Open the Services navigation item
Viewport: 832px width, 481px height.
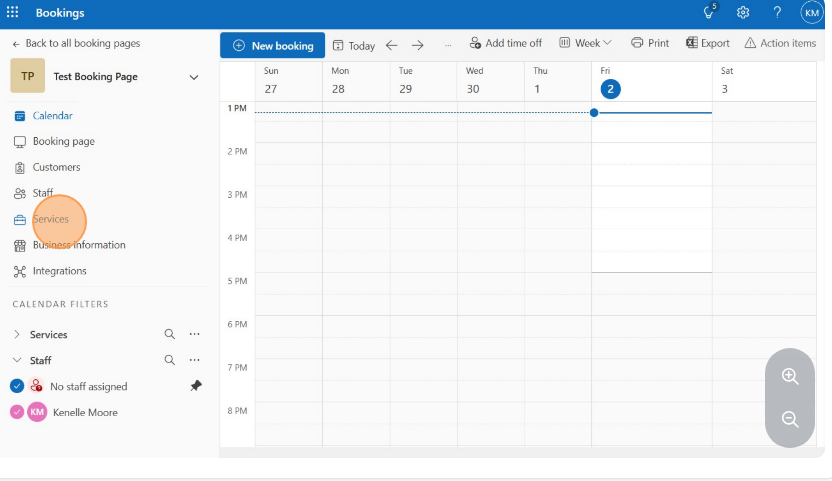coord(41,219)
